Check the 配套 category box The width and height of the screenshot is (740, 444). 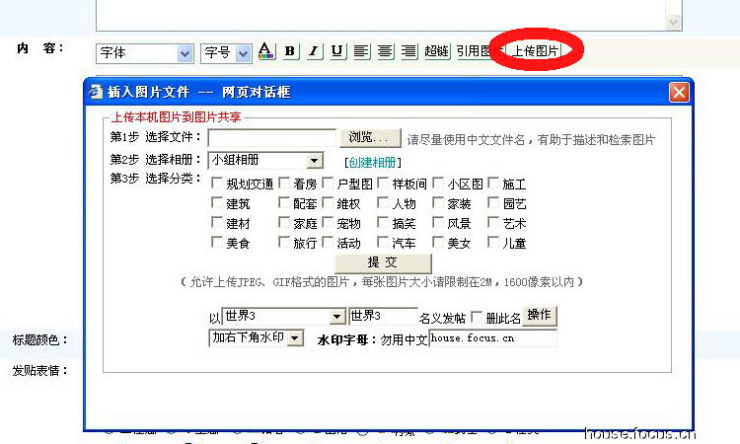(284, 202)
